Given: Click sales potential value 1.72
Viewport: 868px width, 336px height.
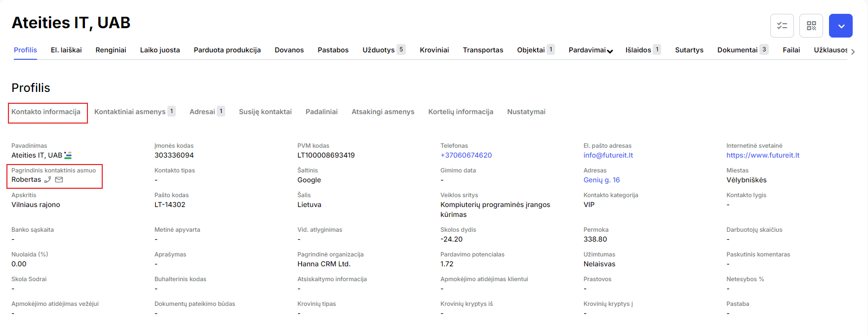Looking at the screenshot, I should point(447,264).
